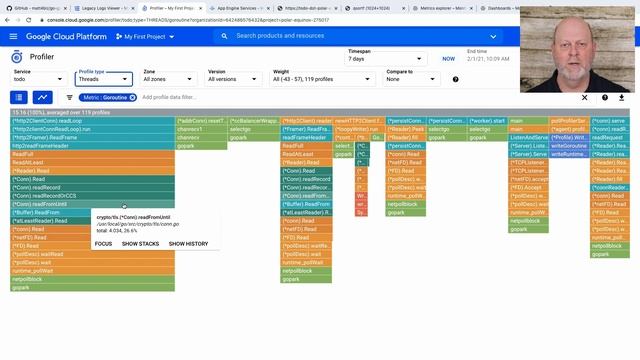Select the left ReadFull orange flame frame
Viewport: 640px width, 360px height.
tap(93, 154)
